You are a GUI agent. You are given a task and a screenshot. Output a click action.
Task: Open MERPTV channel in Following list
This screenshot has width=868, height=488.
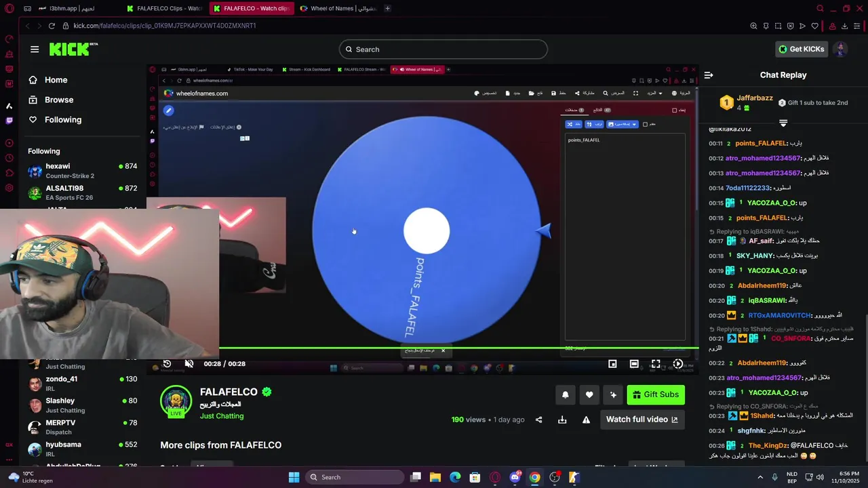(x=83, y=427)
